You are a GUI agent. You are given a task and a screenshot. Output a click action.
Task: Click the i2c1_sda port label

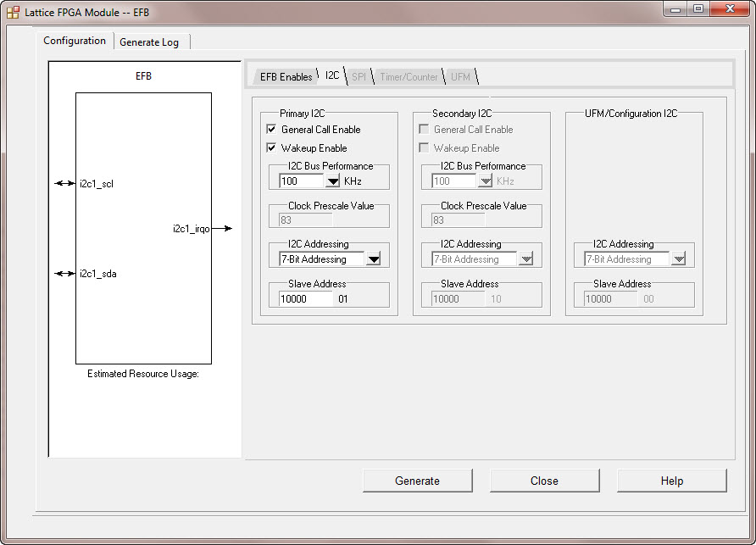97,274
